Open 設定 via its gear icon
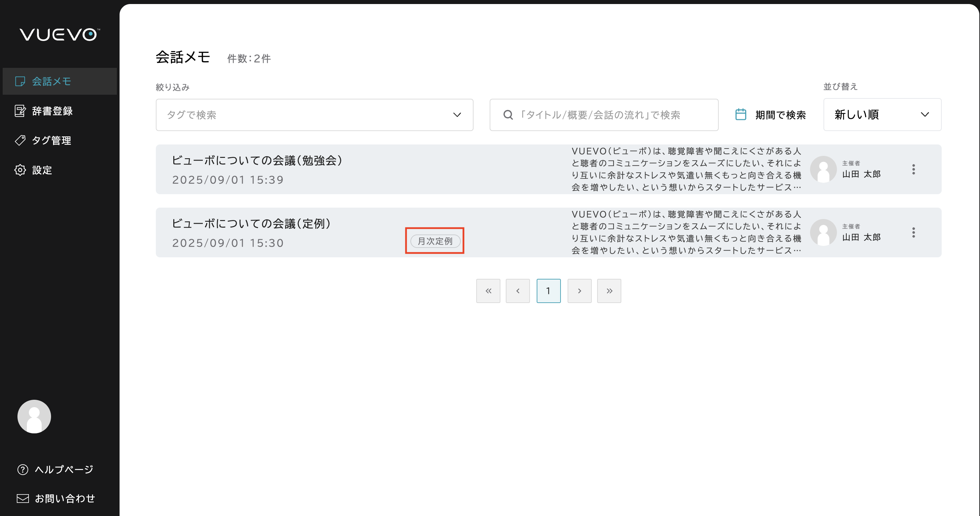 tap(20, 170)
